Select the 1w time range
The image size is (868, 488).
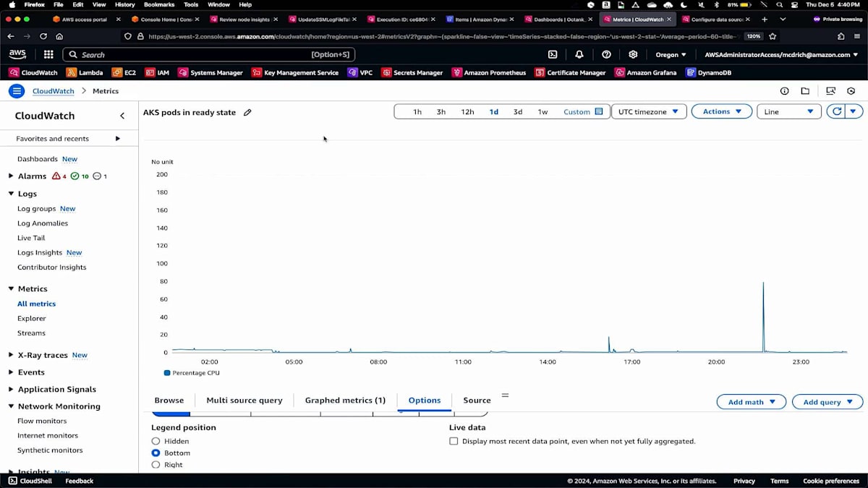coord(542,111)
